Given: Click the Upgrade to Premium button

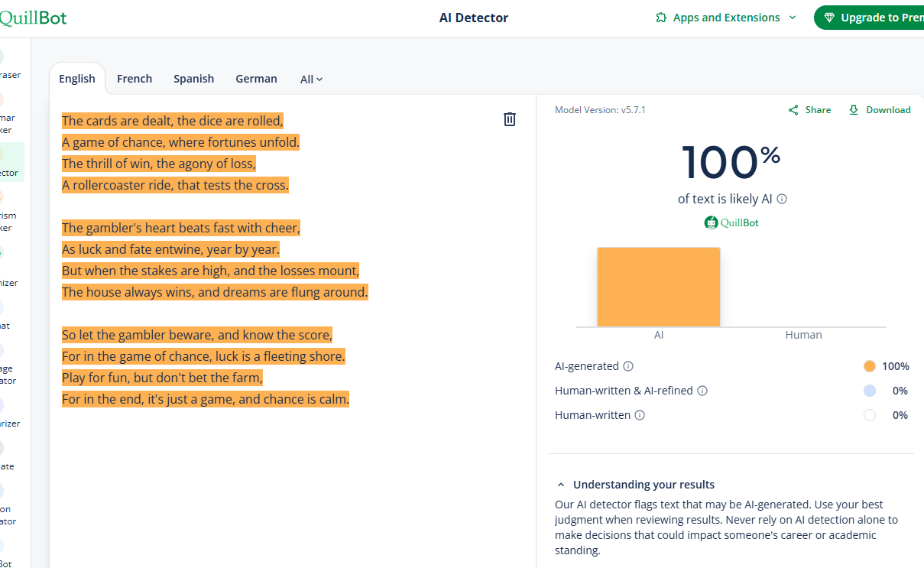Looking at the screenshot, I should coord(871,18).
